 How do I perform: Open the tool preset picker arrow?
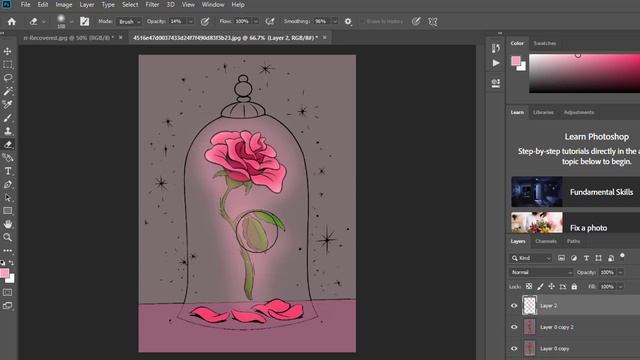point(43,22)
